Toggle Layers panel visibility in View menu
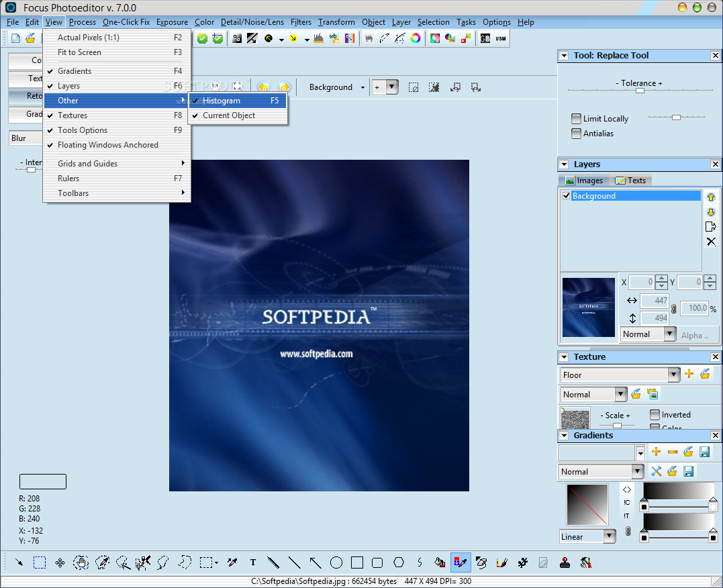The width and height of the screenshot is (723, 588). (117, 86)
